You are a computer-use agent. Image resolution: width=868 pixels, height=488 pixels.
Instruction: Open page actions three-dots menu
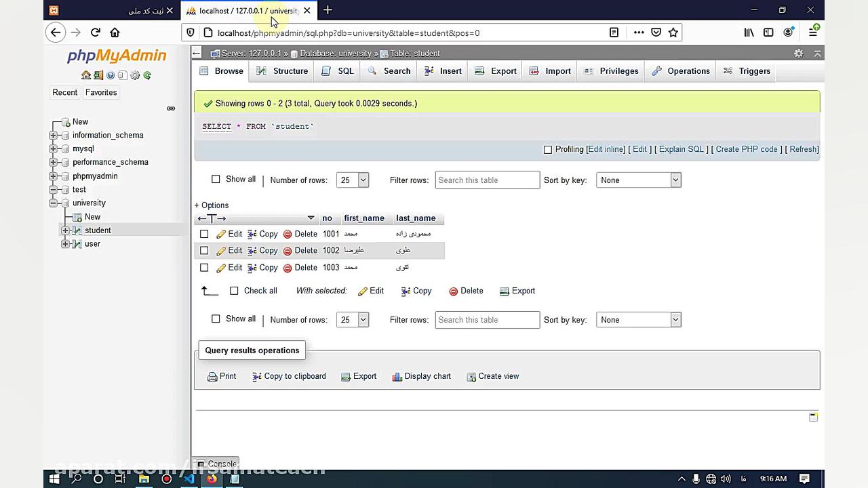639,33
